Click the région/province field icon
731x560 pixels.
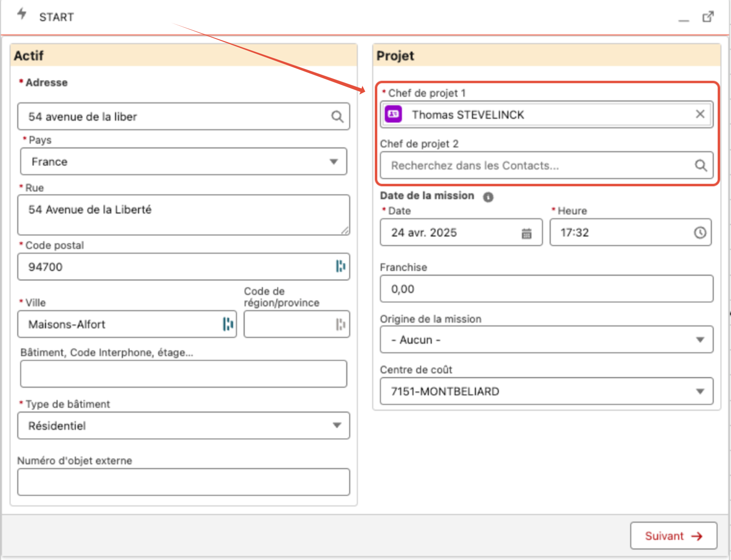(341, 324)
